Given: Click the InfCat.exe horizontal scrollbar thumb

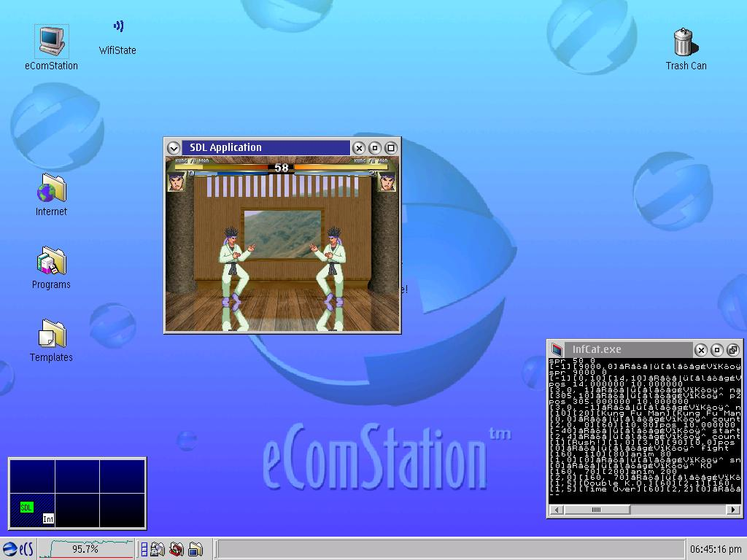Looking at the screenshot, I should pos(597,510).
